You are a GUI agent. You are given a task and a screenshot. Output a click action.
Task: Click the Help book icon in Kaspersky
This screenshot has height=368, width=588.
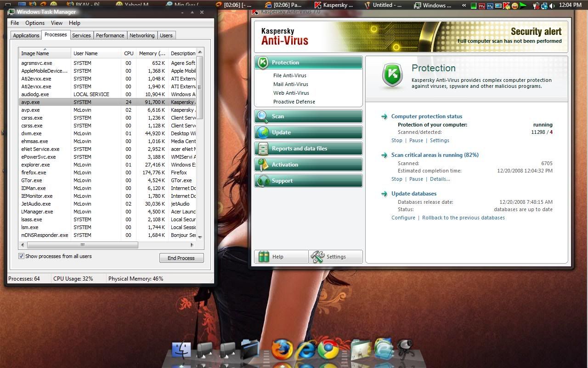(x=264, y=257)
